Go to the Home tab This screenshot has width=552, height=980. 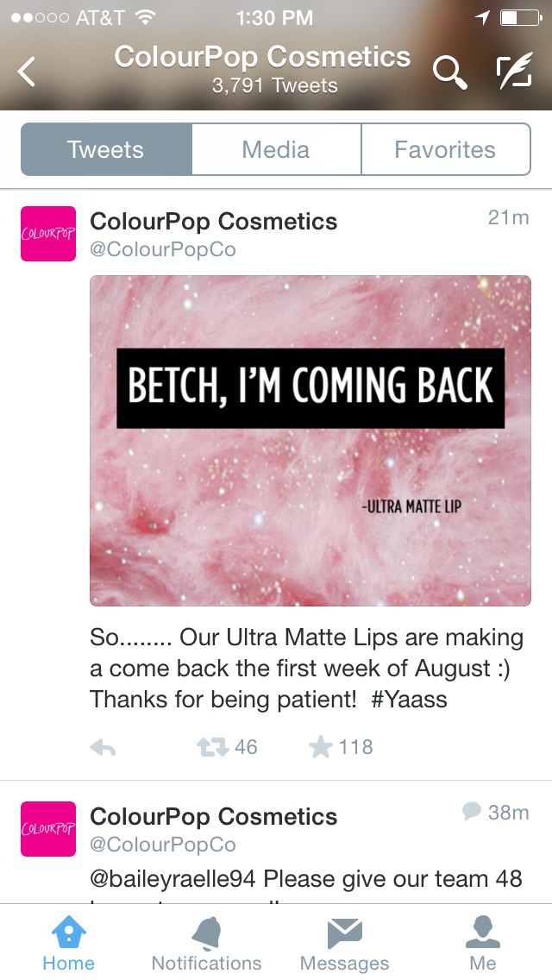coord(69,943)
